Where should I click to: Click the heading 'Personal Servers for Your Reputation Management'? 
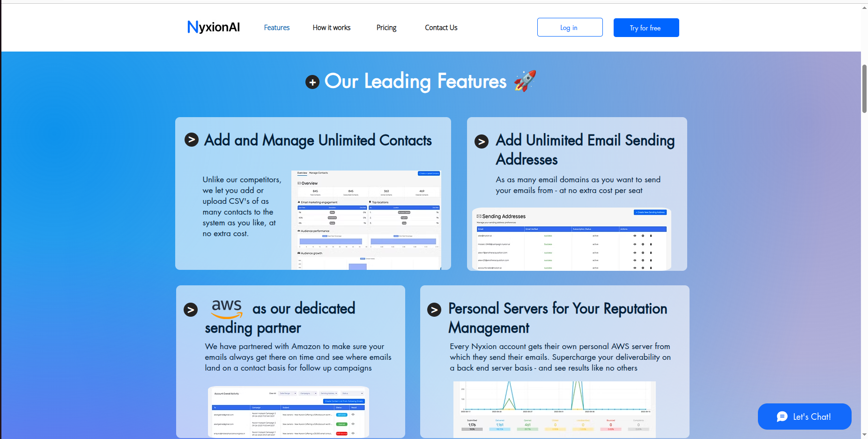[557, 318]
